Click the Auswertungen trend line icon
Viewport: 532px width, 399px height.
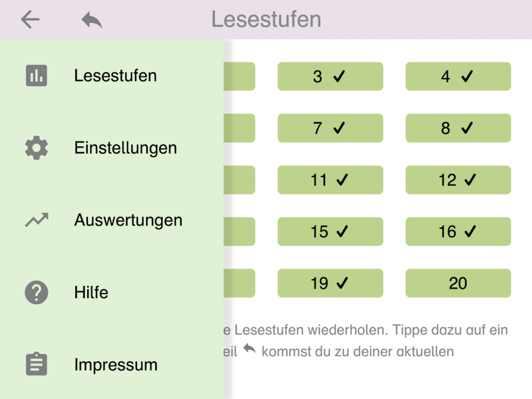37,220
